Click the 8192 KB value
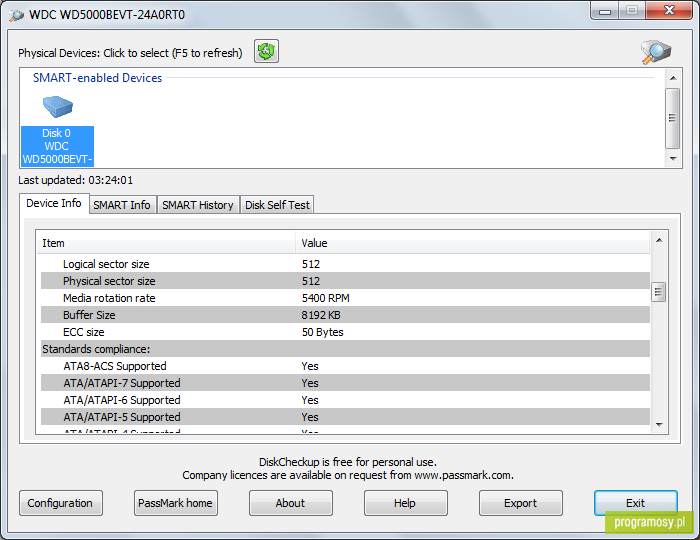 coord(321,315)
